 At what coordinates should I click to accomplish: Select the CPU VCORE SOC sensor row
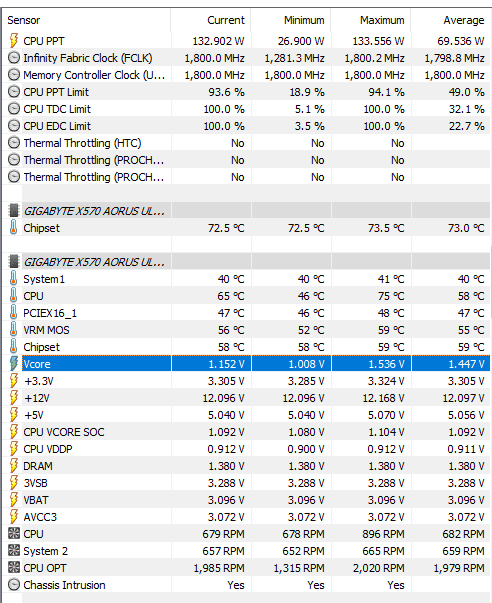click(246, 432)
